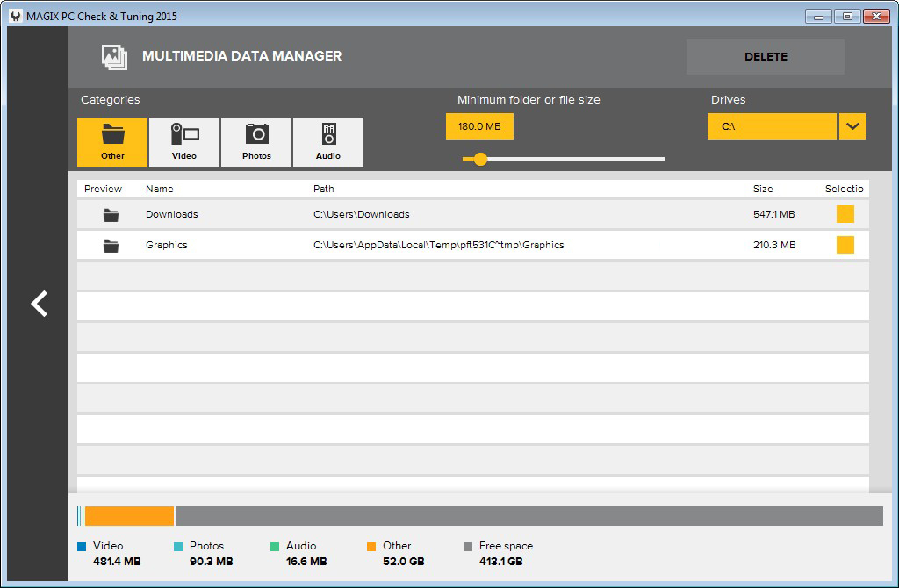Click the Graphics folder icon in the list

110,245
